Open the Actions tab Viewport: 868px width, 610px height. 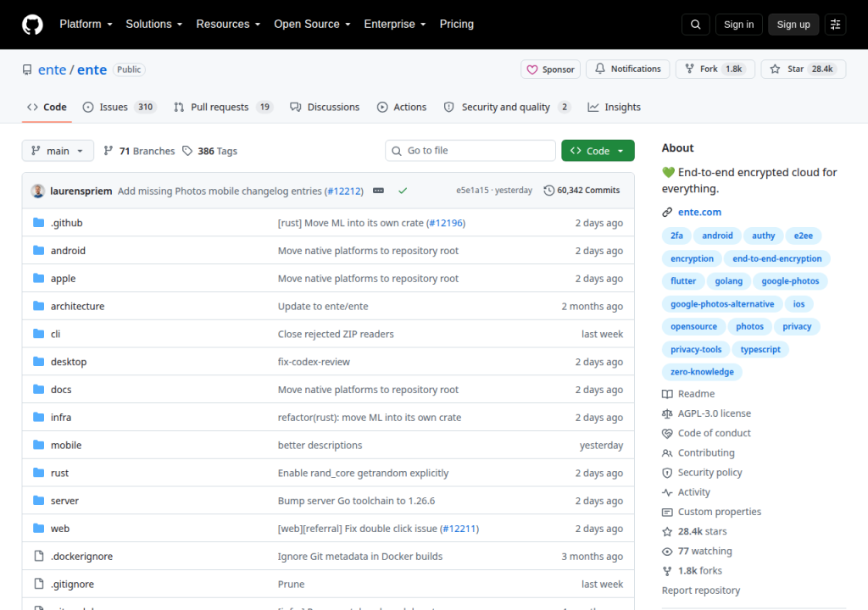tap(402, 107)
